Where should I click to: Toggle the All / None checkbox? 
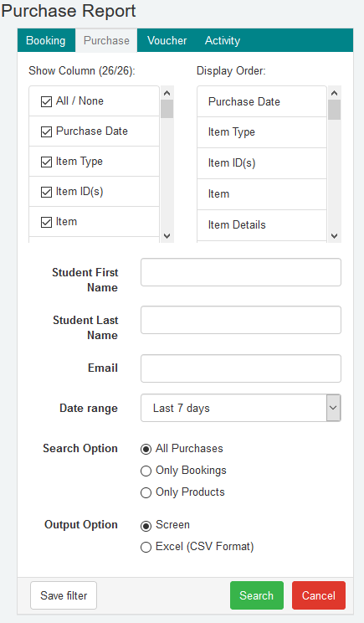(47, 101)
